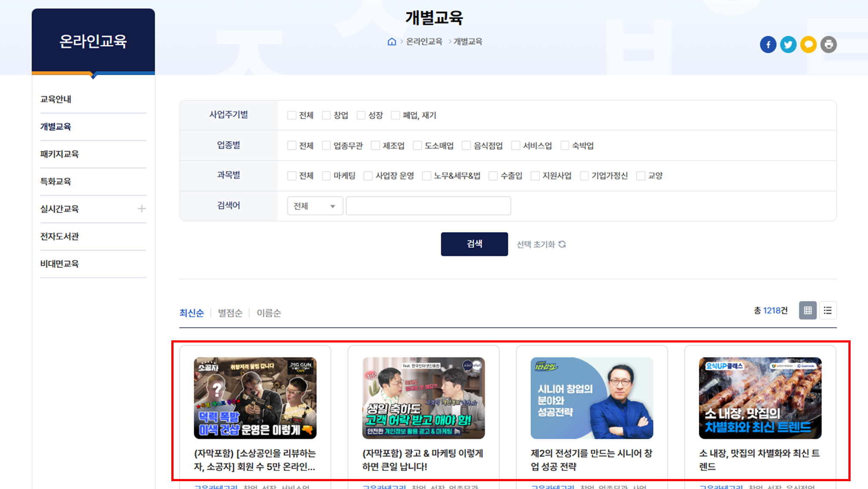
Task: Go to home via breadcrumb house icon
Action: click(x=392, y=42)
